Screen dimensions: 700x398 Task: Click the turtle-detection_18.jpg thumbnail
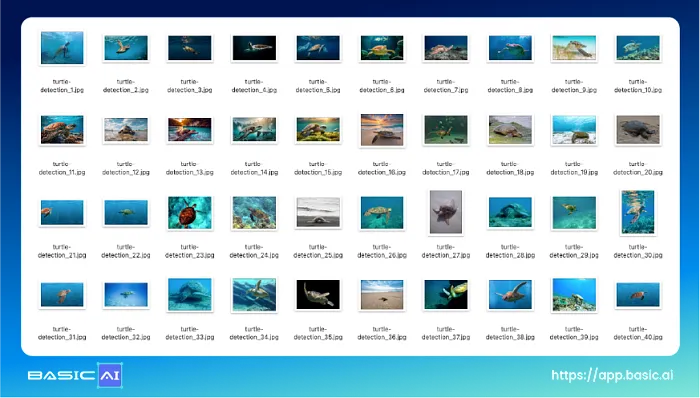tap(510, 130)
